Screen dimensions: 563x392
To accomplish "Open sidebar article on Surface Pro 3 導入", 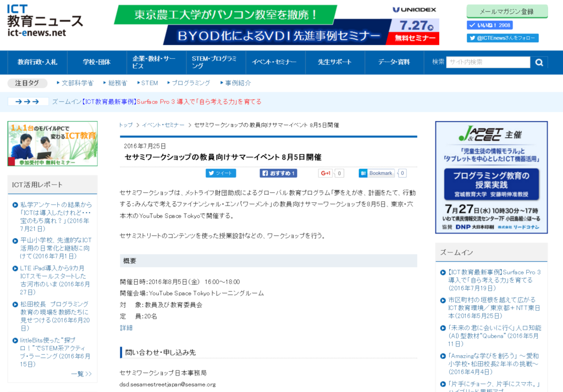I will point(494,280).
